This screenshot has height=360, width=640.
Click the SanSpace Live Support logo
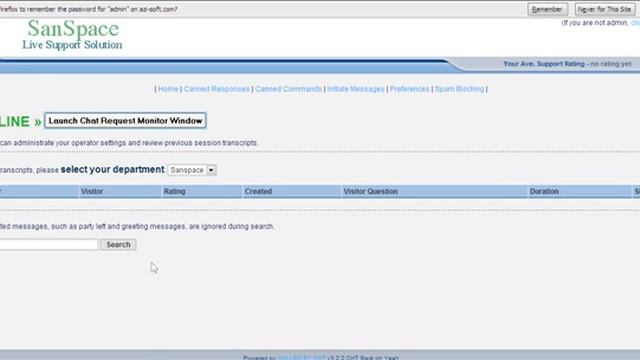(72, 35)
